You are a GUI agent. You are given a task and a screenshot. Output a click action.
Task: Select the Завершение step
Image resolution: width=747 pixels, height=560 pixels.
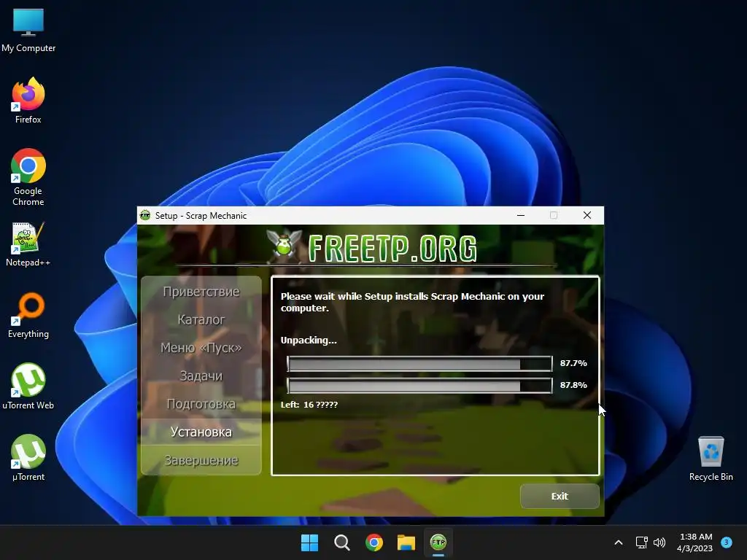point(201,460)
